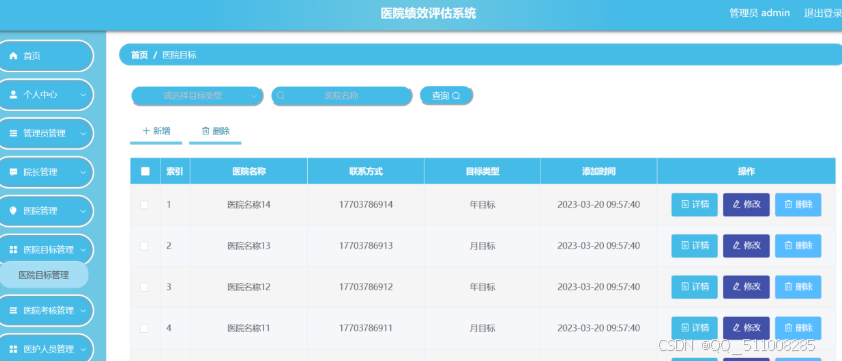Click the 查询 search button

tap(446, 96)
